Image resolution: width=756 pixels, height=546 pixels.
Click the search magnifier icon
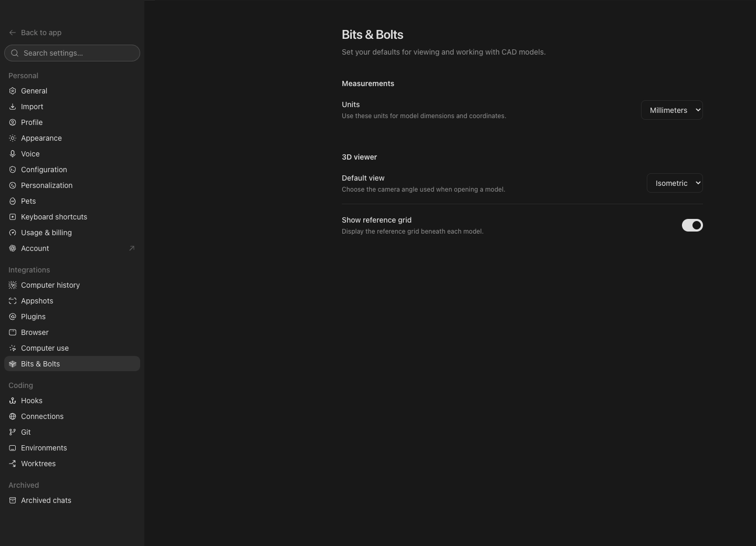click(15, 53)
